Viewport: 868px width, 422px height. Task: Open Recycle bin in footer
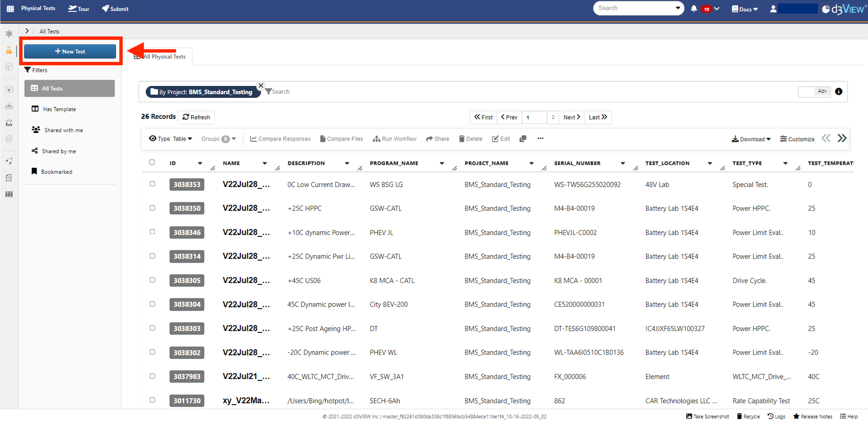click(748, 416)
